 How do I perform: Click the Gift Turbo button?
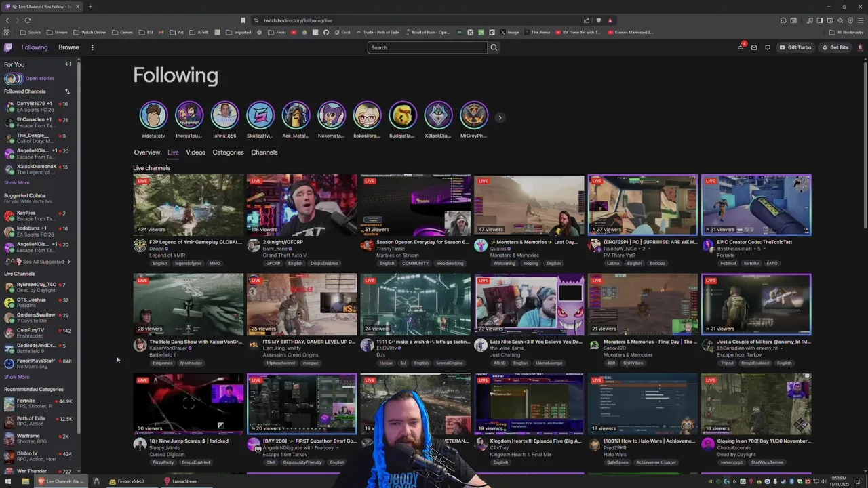[795, 47]
